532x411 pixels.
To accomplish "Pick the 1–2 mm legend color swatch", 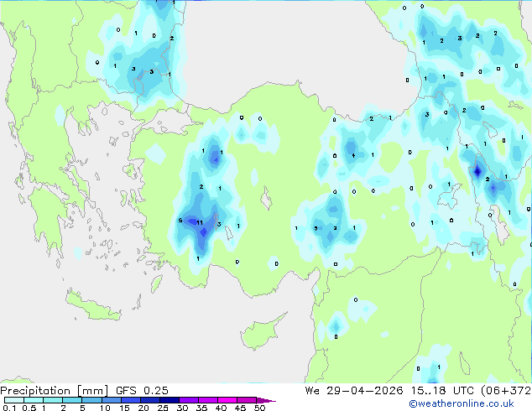I will (x=53, y=400).
